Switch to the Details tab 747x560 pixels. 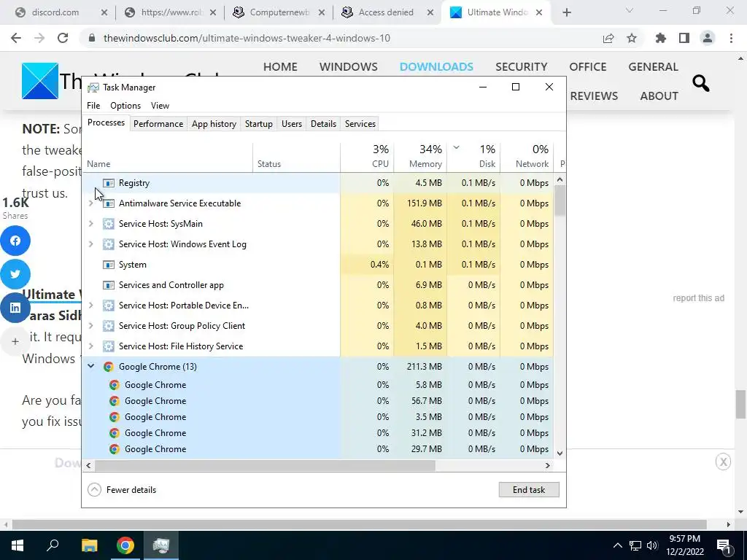point(323,124)
